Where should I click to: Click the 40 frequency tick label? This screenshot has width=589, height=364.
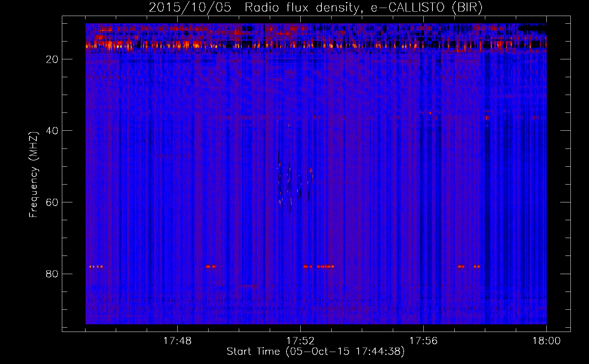pos(52,131)
